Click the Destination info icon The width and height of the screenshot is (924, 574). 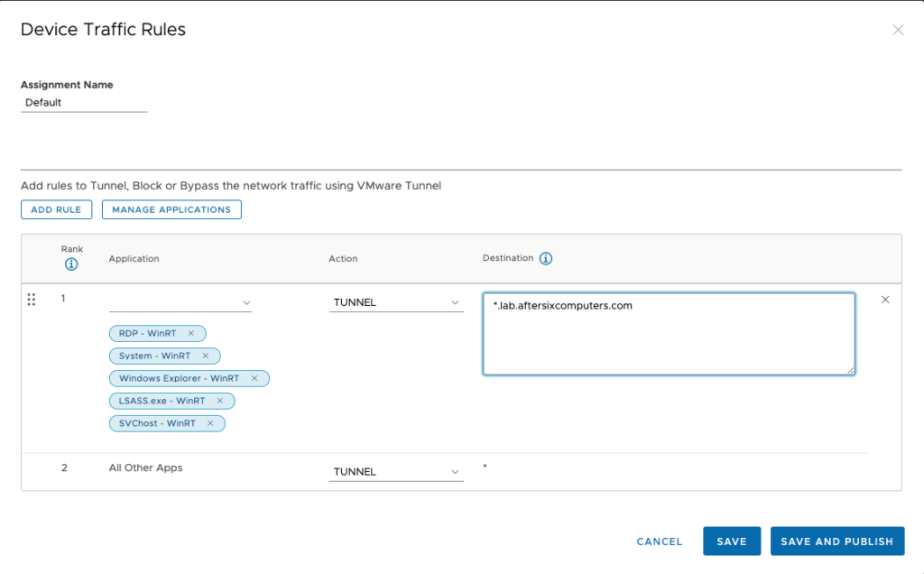coord(546,258)
